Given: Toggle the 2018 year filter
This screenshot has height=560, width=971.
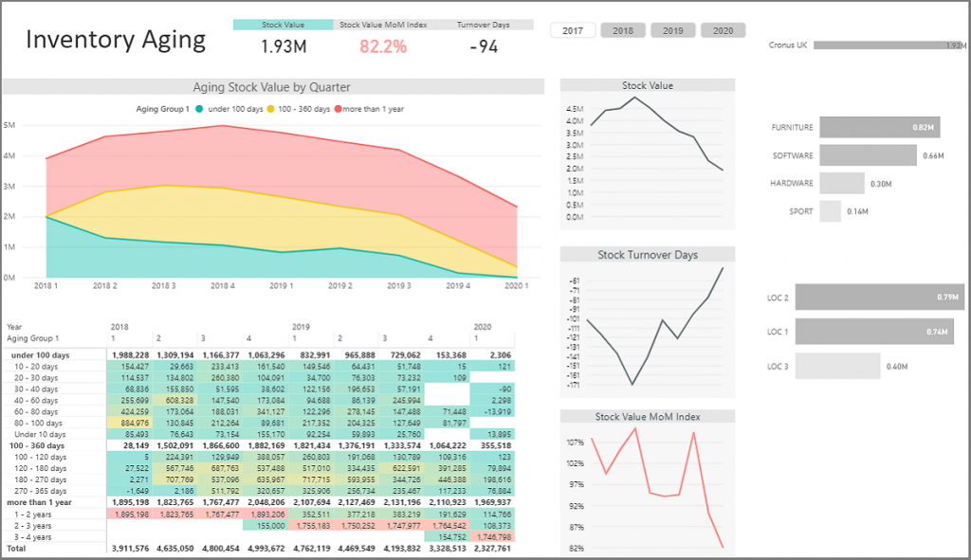Looking at the screenshot, I should click(x=622, y=29).
